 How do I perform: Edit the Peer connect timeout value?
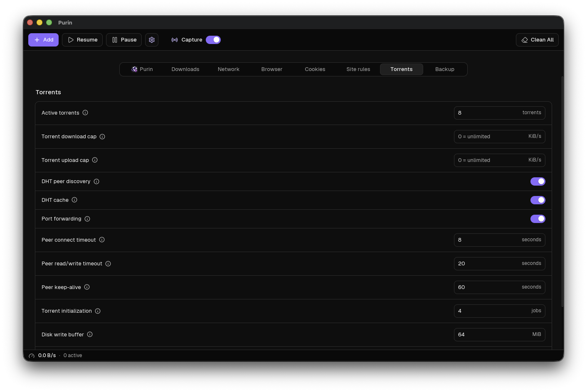tap(500, 240)
